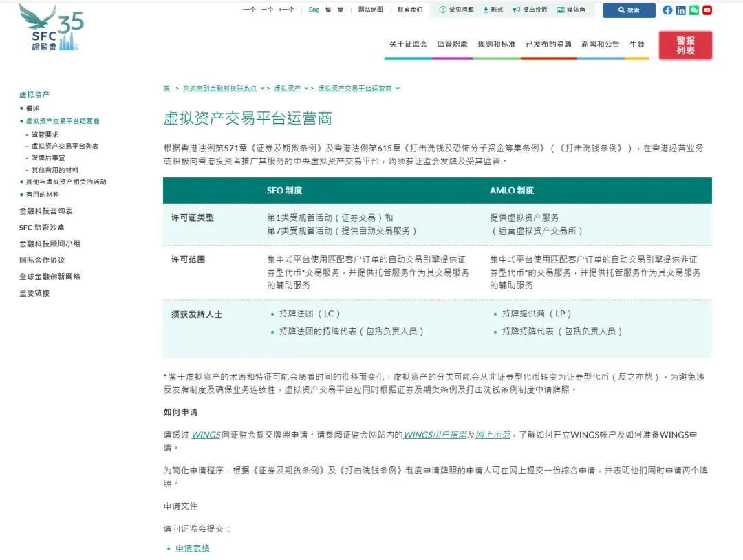The height and width of the screenshot is (560, 743).
Task: Expand the 虚拟资产交易平台运营商 breadcrumb dropdown arrow
Action: [x=398, y=89]
